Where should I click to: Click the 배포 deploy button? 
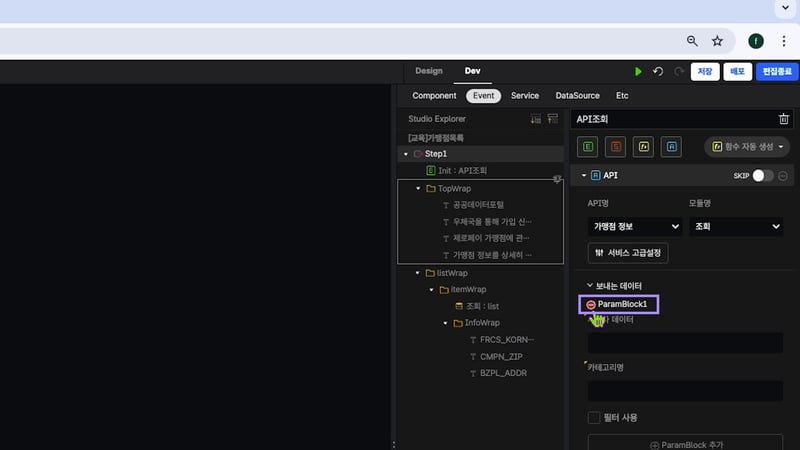pyautogui.click(x=738, y=71)
